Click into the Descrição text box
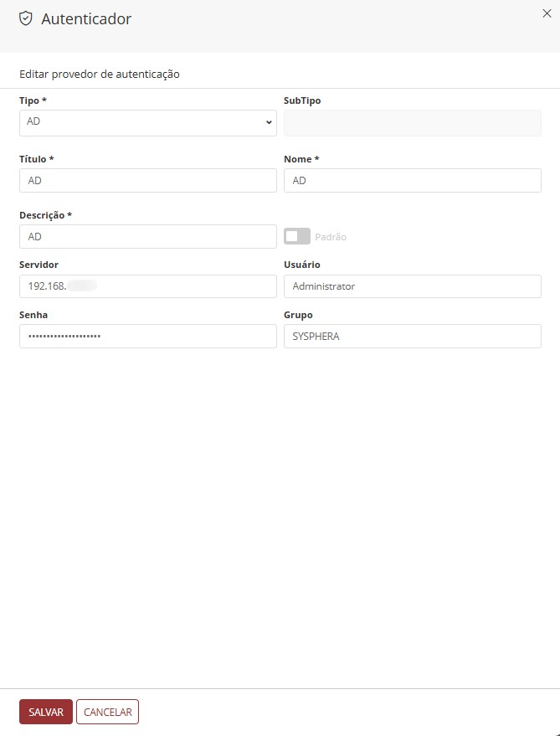The height and width of the screenshot is (736, 560). tap(147, 237)
